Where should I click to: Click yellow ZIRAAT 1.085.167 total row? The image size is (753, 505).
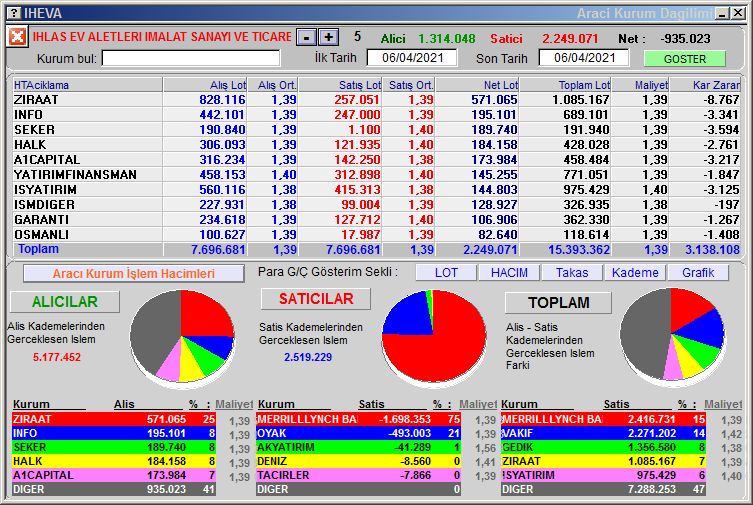click(x=603, y=461)
